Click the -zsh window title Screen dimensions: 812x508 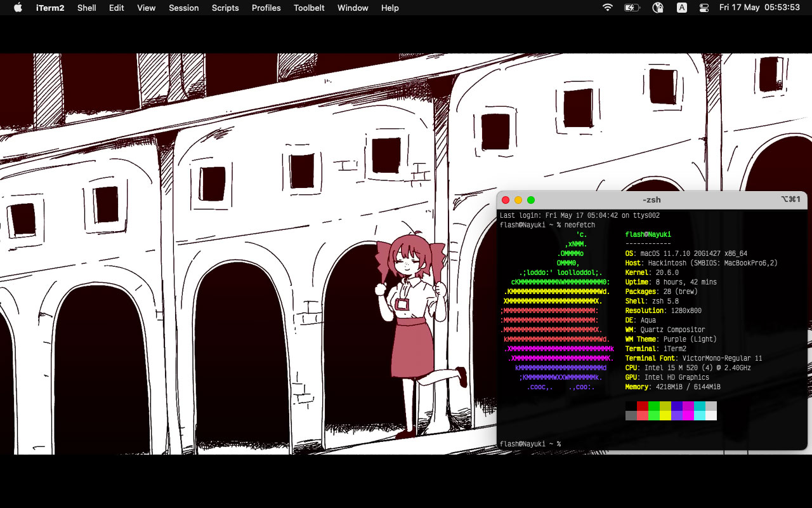(652, 200)
